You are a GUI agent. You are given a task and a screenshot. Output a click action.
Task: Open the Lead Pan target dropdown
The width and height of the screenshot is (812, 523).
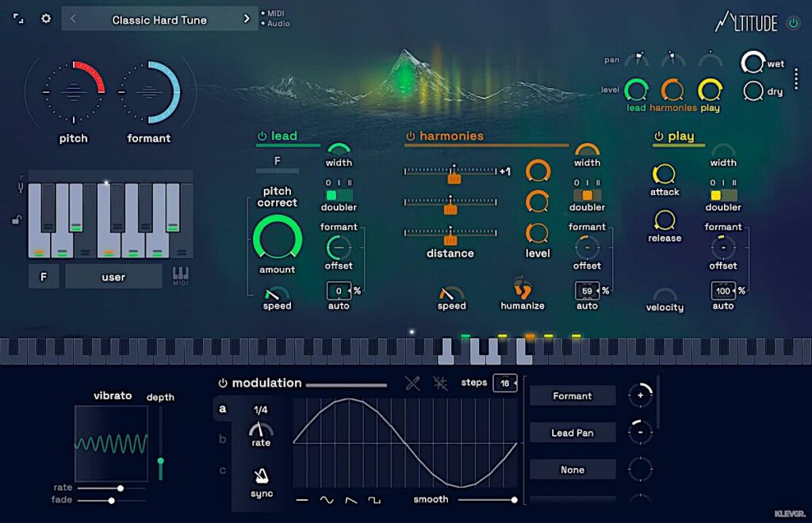(x=573, y=433)
